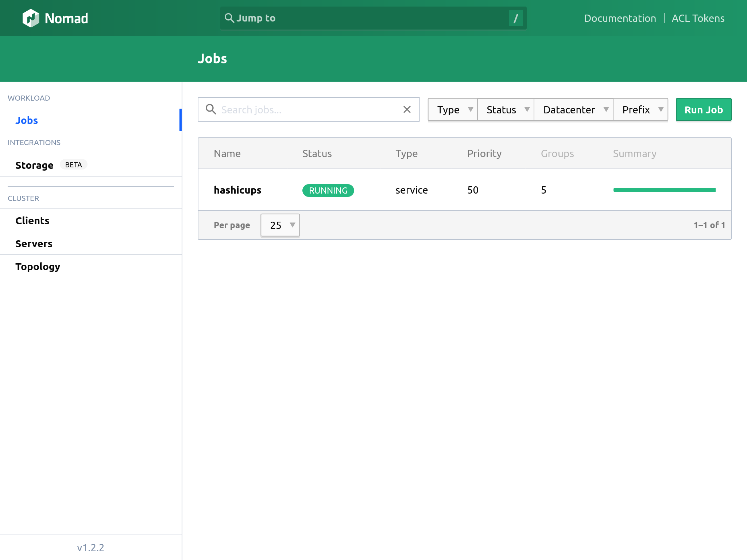This screenshot has width=747, height=560.
Task: Open the Type filter dropdown
Action: tap(453, 110)
